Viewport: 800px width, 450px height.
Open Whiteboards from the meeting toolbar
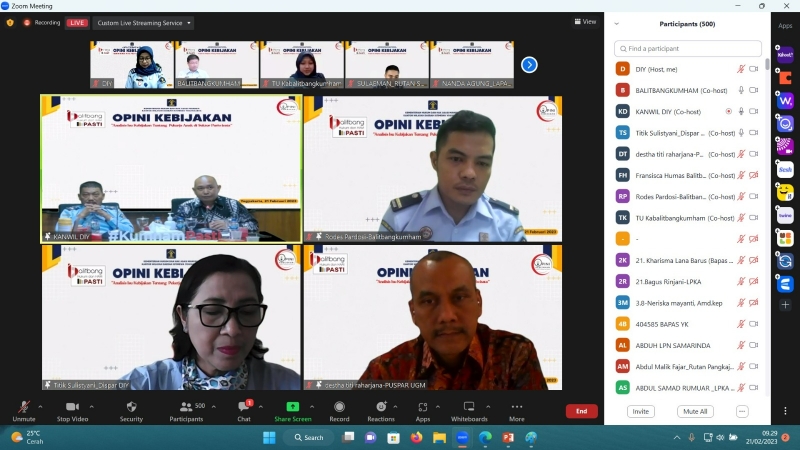click(469, 410)
